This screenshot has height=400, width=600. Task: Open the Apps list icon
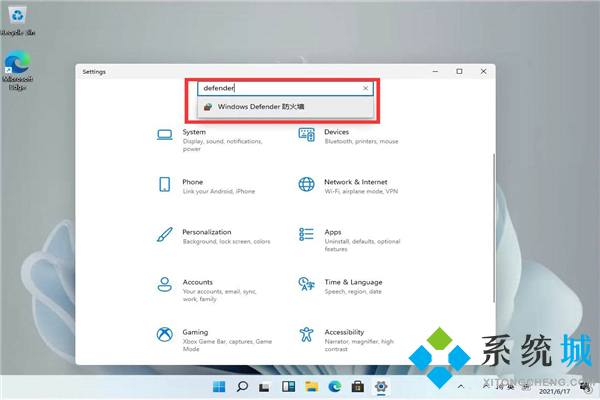point(307,234)
